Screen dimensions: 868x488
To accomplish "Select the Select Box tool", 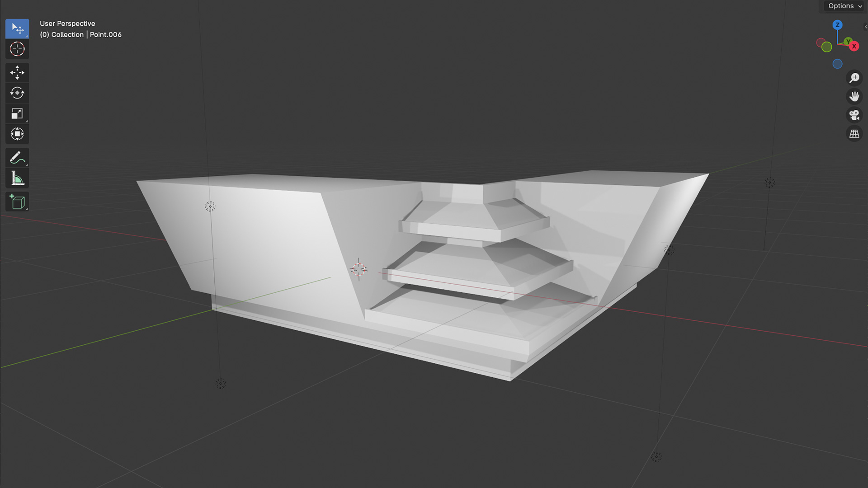I will click(17, 28).
